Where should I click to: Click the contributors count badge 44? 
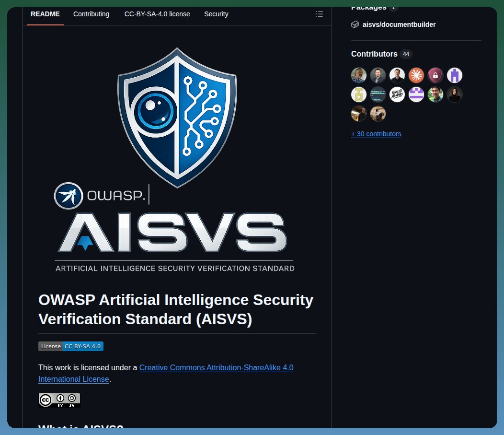pos(406,54)
